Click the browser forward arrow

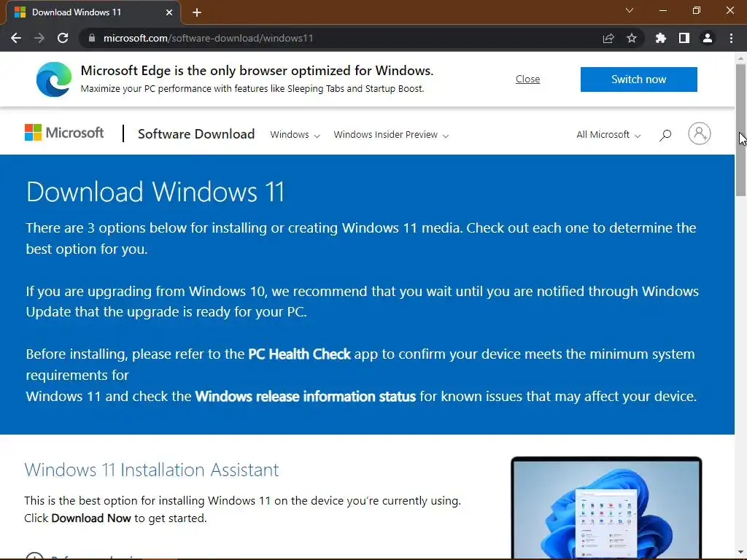(x=39, y=38)
